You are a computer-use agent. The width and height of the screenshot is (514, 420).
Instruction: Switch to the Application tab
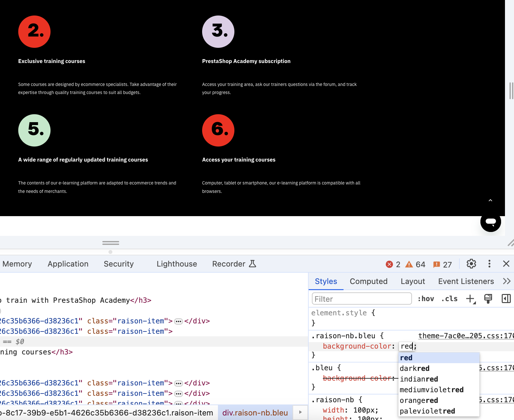point(68,264)
